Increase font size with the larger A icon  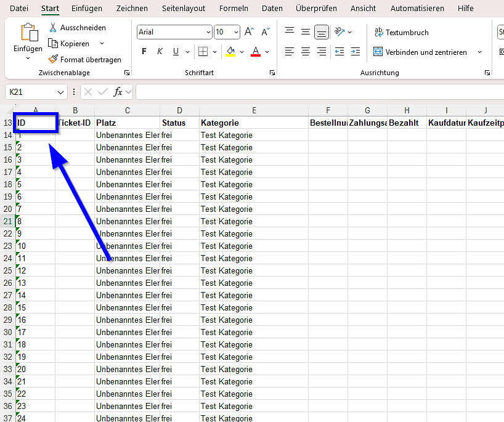pyautogui.click(x=249, y=32)
